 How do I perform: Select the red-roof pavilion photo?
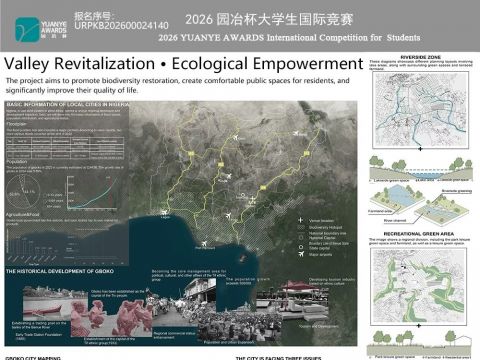point(292,301)
